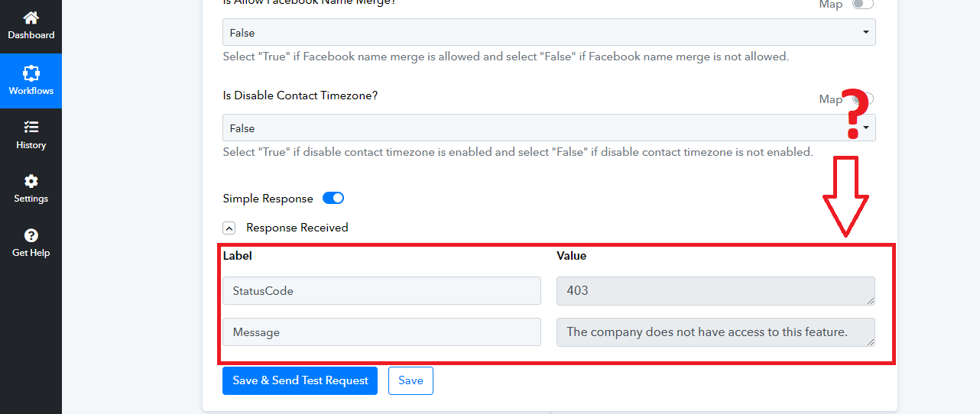Click the Get Help question icon

coord(31,235)
